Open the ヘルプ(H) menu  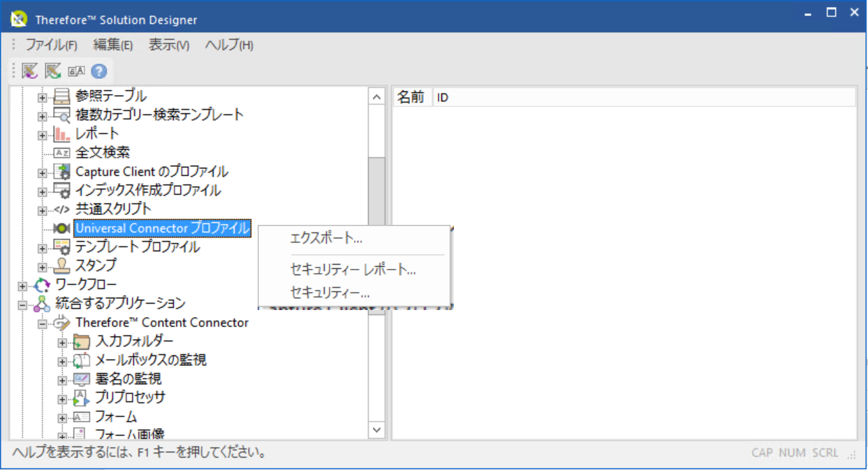229,45
